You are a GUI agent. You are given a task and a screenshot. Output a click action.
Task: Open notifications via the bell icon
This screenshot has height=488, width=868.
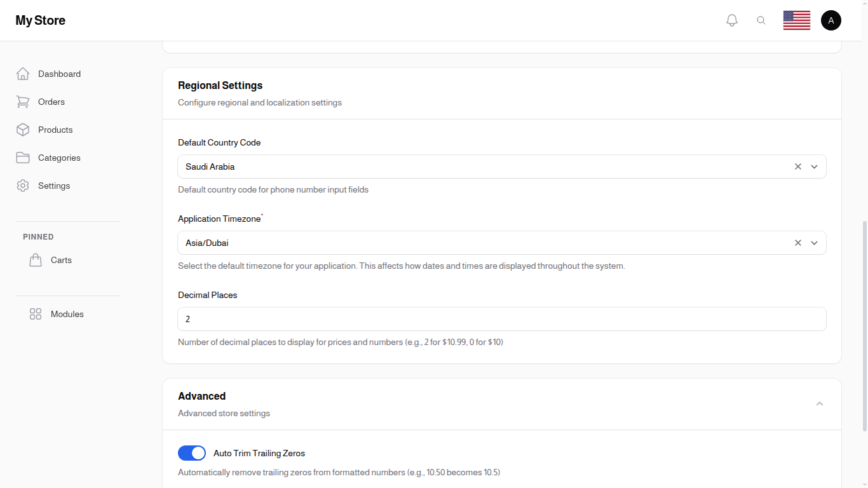731,20
